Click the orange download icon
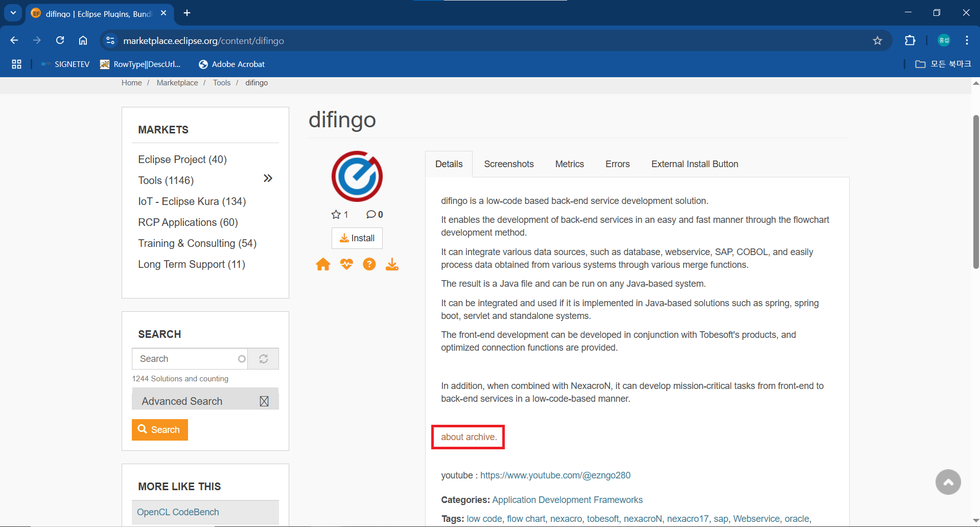The image size is (980, 527). 392,264
